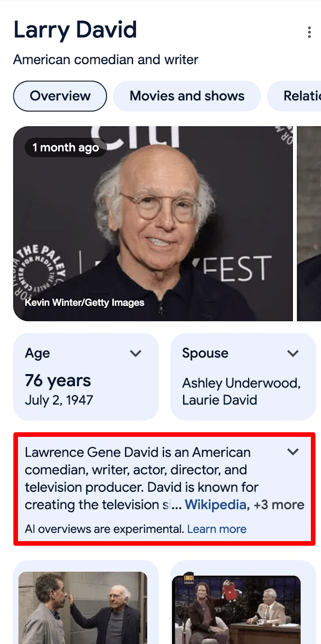The height and width of the screenshot is (644, 321).
Task: Open the talk show desk thumbnail
Action: tap(236, 609)
